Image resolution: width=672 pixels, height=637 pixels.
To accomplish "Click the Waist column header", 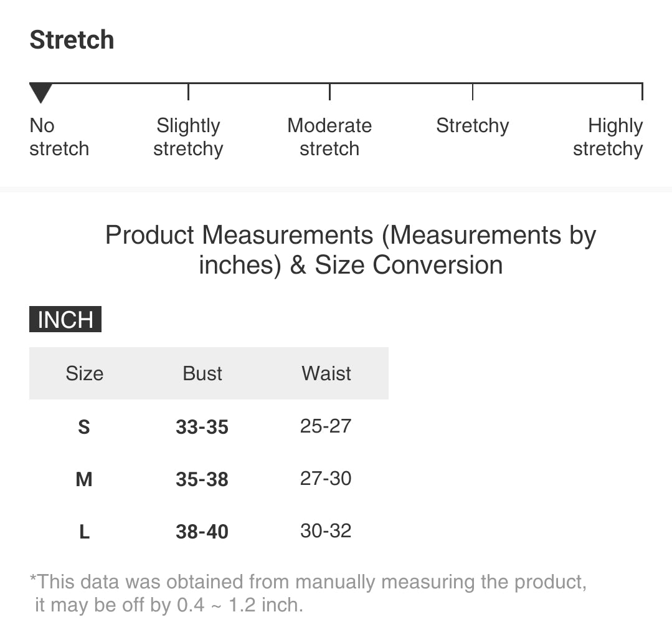I will [x=326, y=373].
